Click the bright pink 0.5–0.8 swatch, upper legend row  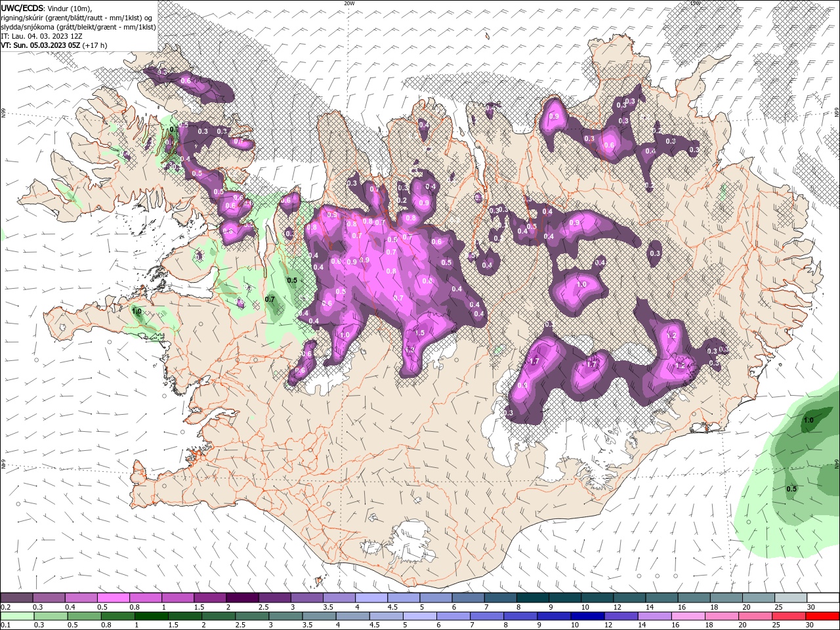(113, 598)
